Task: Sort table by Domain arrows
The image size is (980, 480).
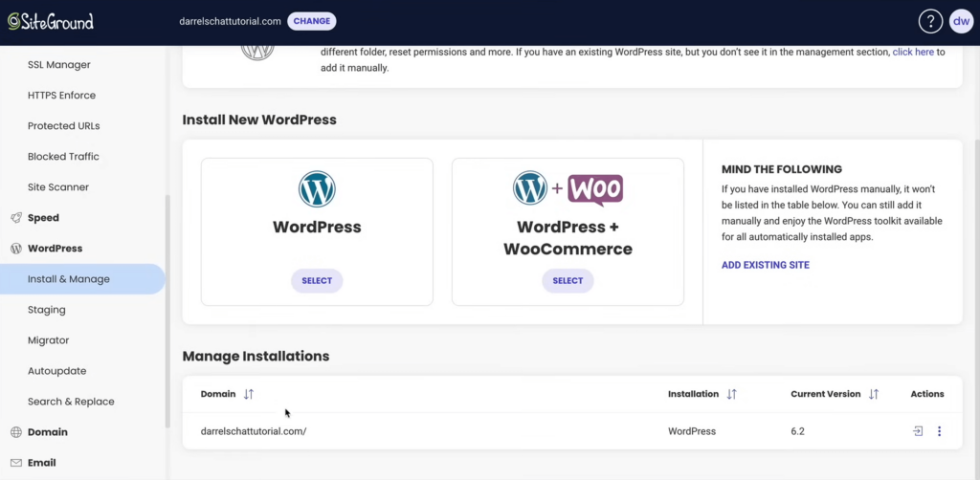Action: coord(249,394)
